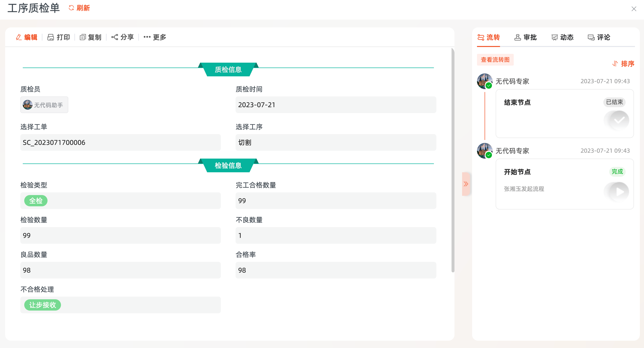Click the Print (打印) printer icon
Viewport: 644px width, 348px height.
(50, 37)
